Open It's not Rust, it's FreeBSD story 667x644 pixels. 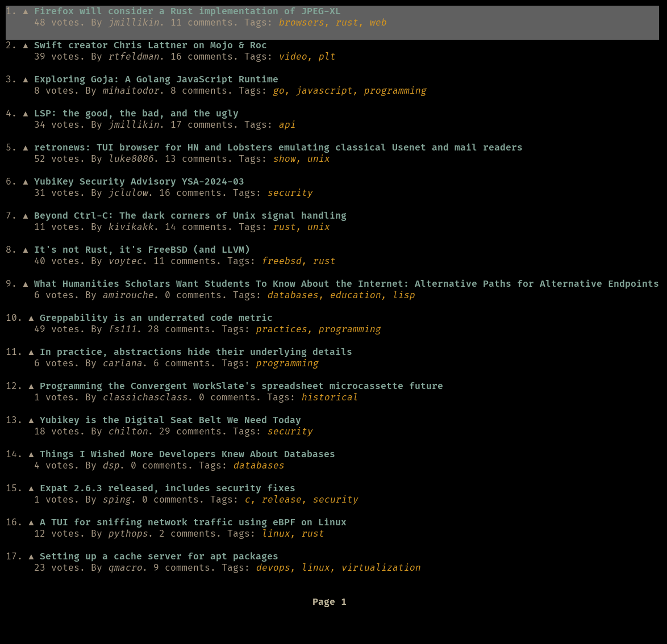point(142,250)
